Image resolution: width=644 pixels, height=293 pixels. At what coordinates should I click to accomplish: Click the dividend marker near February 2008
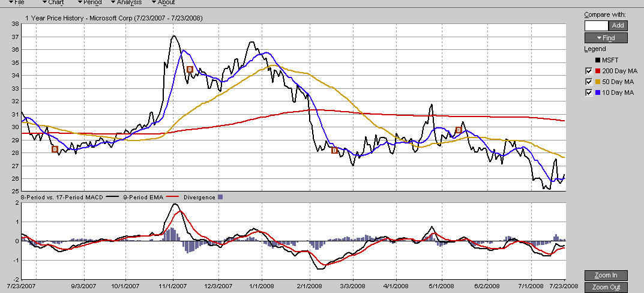[334, 151]
